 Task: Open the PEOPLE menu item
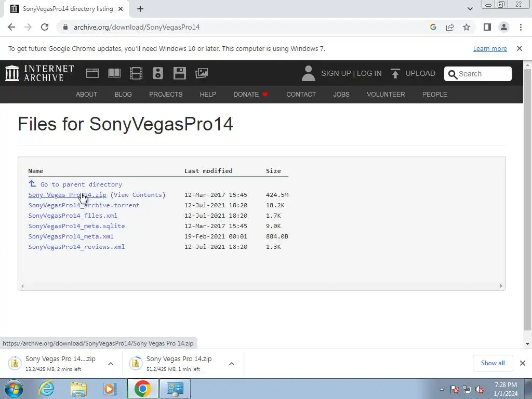coord(435,95)
